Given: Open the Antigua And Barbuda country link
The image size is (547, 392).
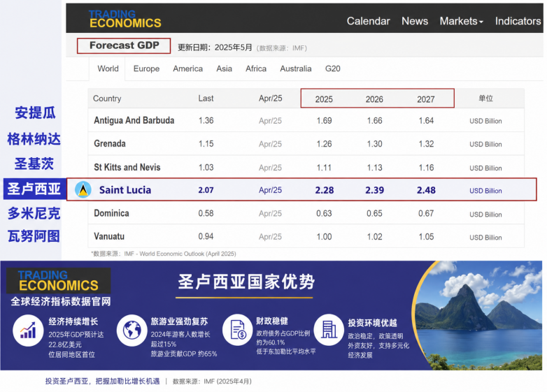Looking at the screenshot, I should [134, 121].
